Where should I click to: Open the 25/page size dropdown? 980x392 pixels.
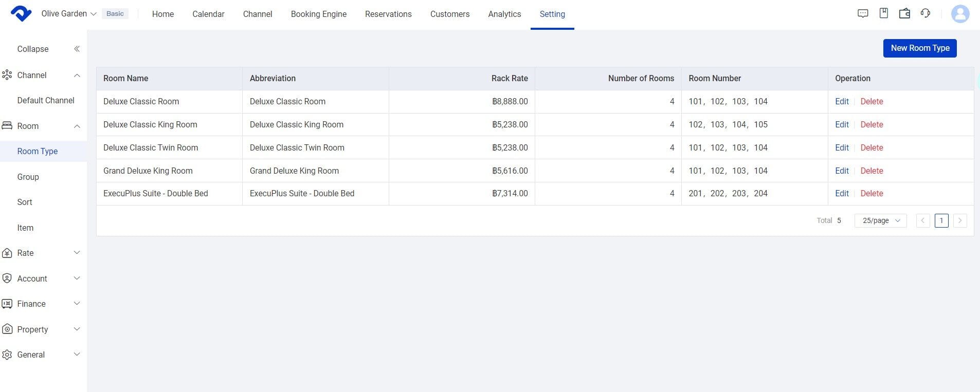click(880, 220)
